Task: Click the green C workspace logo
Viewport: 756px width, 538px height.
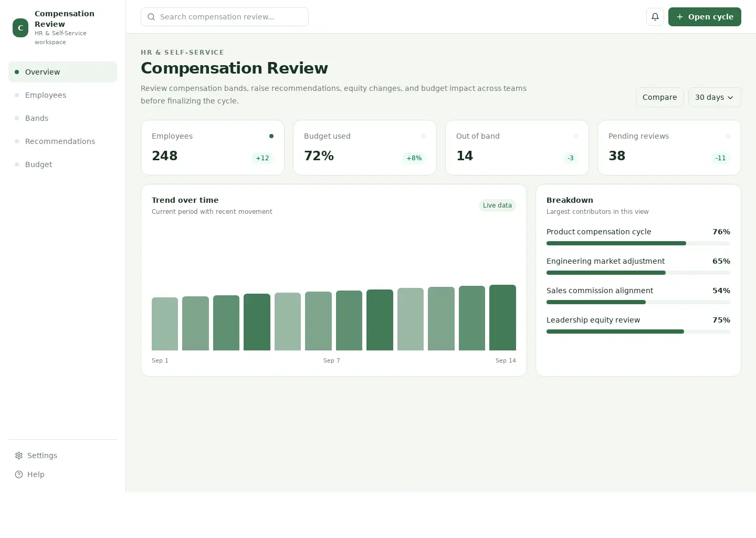Action: (20, 28)
